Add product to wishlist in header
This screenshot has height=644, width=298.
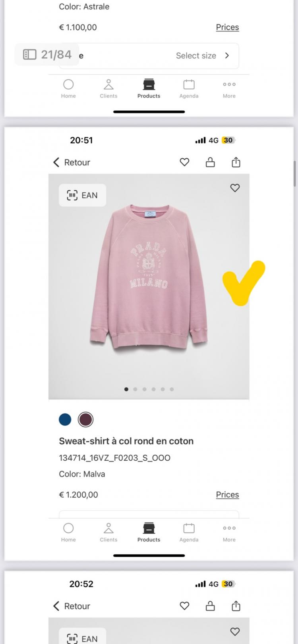184,162
